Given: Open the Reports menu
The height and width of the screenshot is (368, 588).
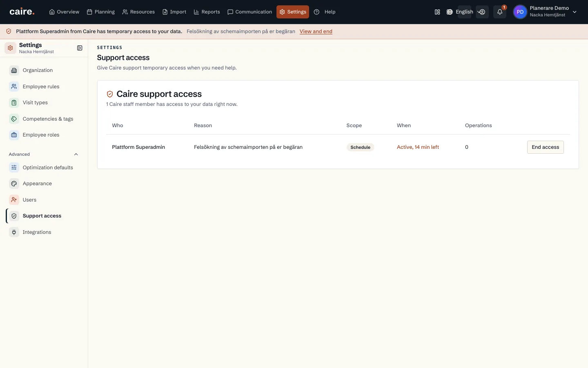Looking at the screenshot, I should click(207, 12).
